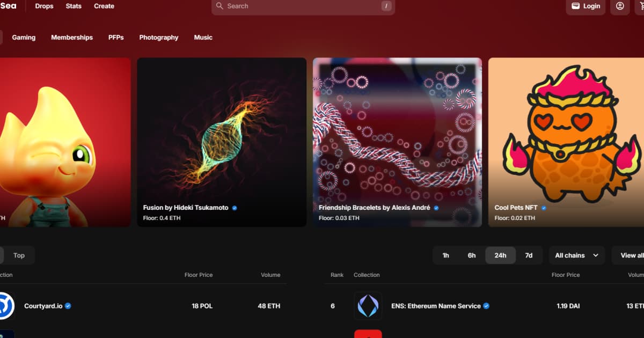The height and width of the screenshot is (338, 644).
Task: Open the Create page
Action: [x=104, y=6]
